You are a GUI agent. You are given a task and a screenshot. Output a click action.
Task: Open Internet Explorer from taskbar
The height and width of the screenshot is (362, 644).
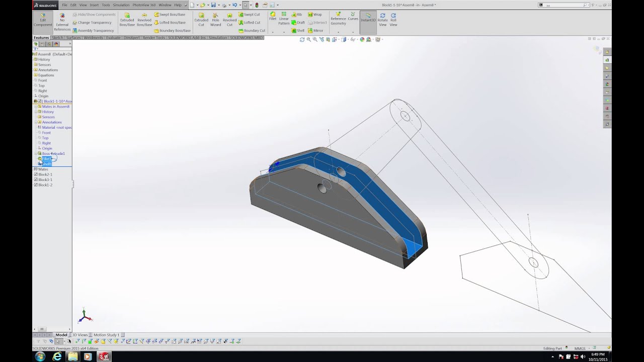[57, 356]
